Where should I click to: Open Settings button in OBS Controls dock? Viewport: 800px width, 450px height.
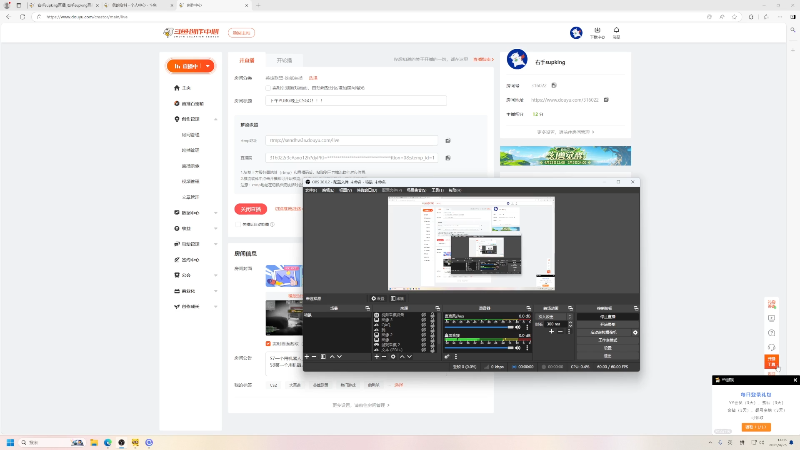click(607, 348)
